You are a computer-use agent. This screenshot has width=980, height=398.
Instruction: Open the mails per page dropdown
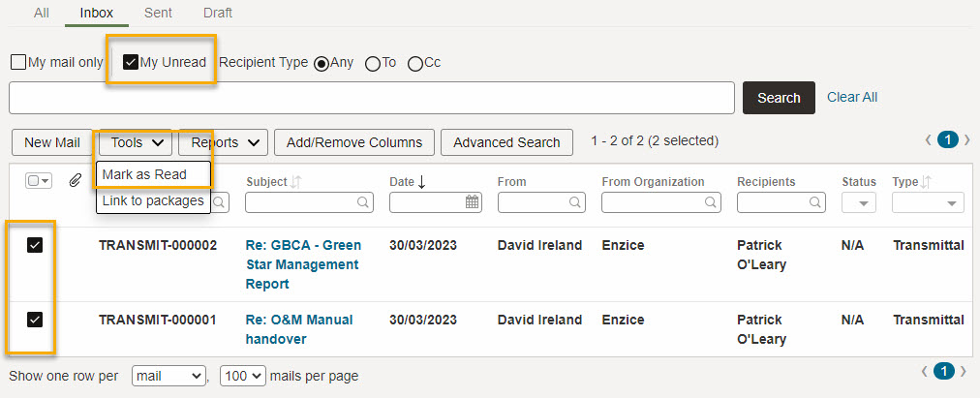242,376
